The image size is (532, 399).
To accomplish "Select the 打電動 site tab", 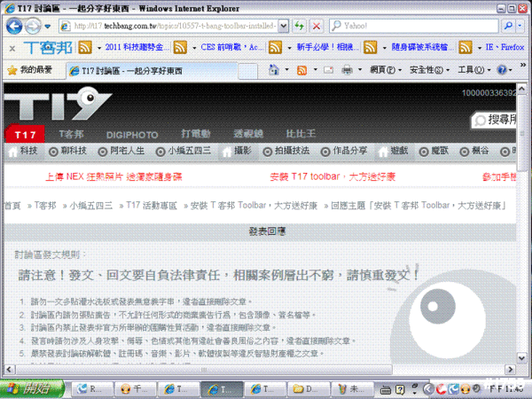I will click(x=196, y=134).
